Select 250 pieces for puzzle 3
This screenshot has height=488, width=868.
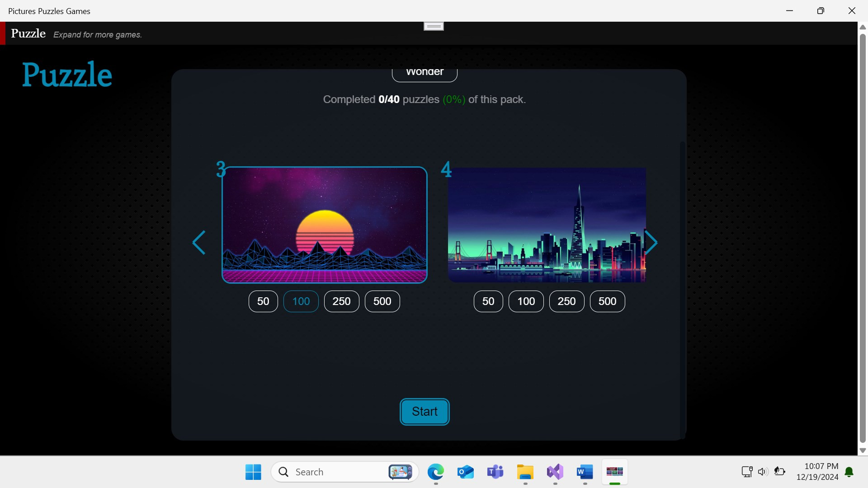341,301
